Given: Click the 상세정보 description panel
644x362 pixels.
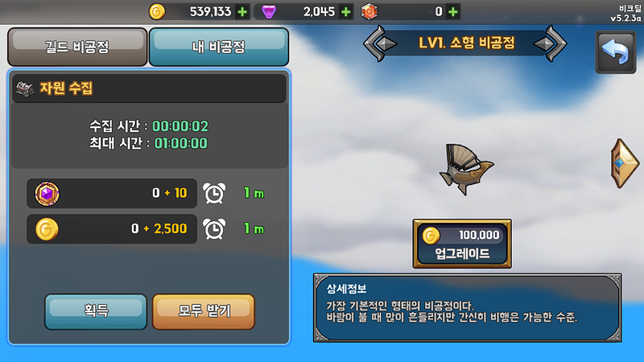Looking at the screenshot, I should pyautogui.click(x=468, y=307).
